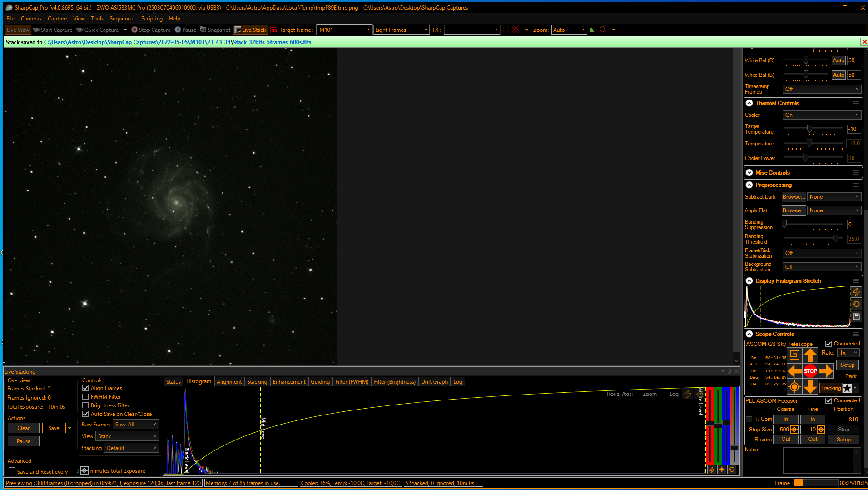
Task: Open the View dropdown showing Stack
Action: 127,436
